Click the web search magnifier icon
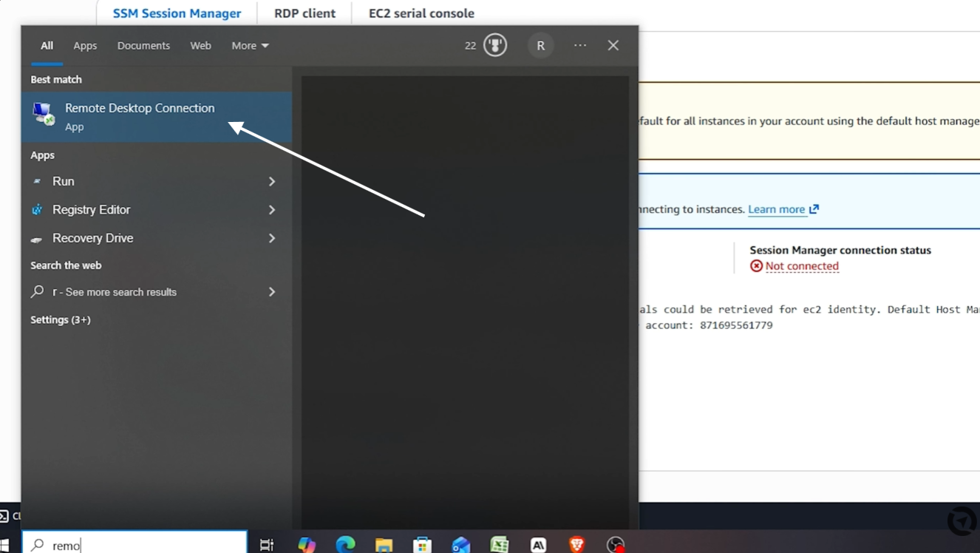The width and height of the screenshot is (980, 553). point(38,291)
